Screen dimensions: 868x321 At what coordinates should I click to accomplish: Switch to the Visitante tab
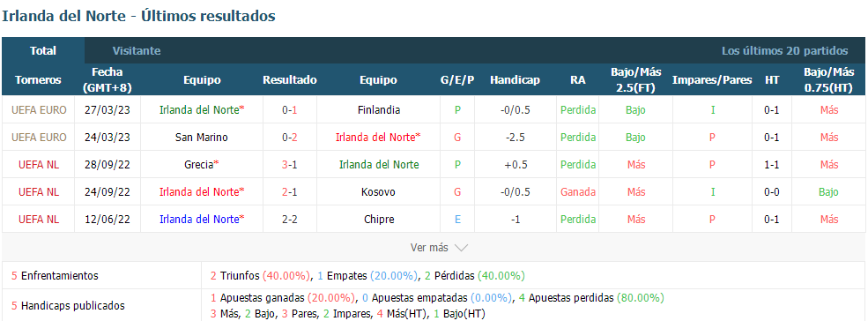click(137, 51)
